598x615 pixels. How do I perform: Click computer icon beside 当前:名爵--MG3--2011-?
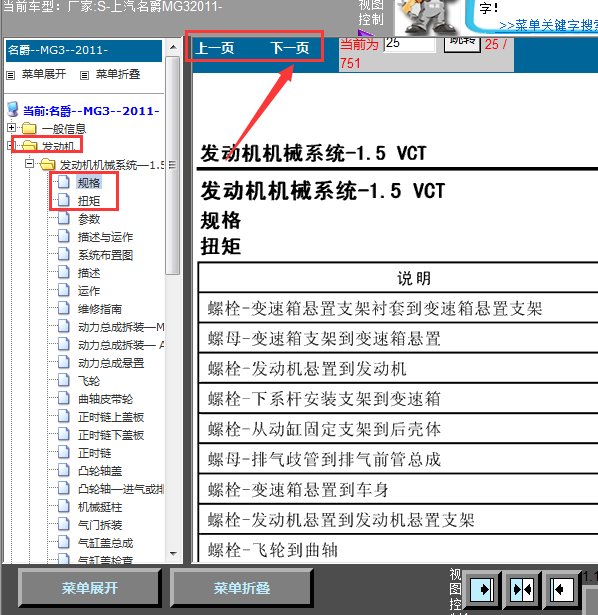coord(13,109)
